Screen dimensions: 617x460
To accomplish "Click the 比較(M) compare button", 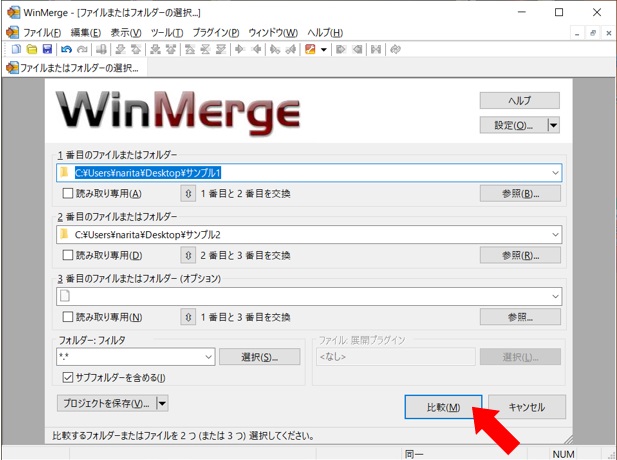I will tap(443, 407).
